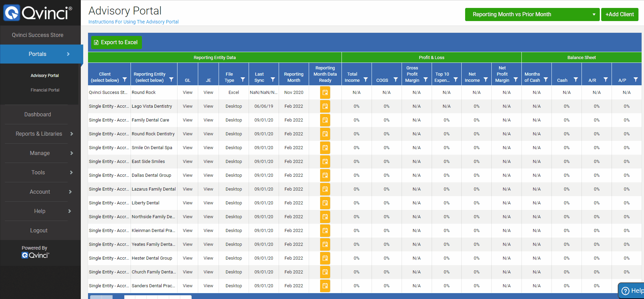Open the filter for Cash column
The height and width of the screenshot is (299, 644).
tap(576, 80)
